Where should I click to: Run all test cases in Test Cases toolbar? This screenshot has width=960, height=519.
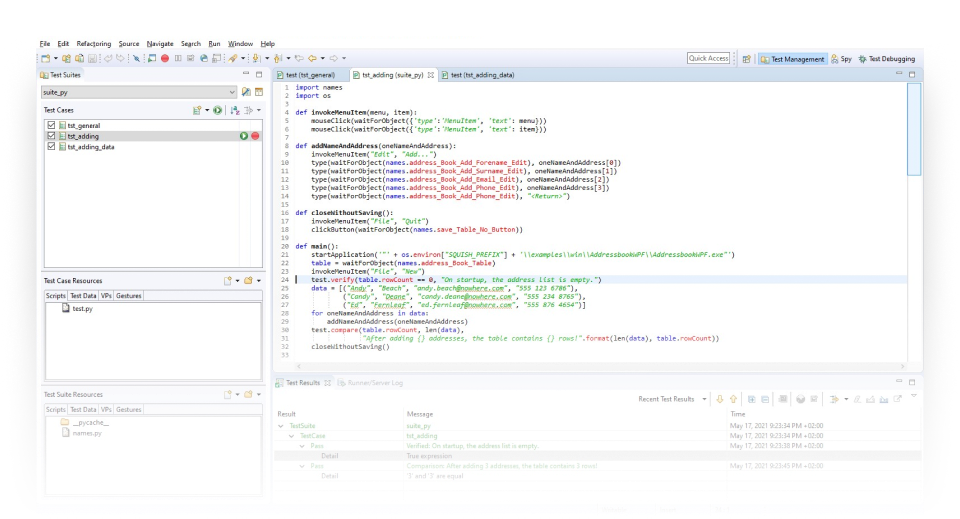coord(218,110)
